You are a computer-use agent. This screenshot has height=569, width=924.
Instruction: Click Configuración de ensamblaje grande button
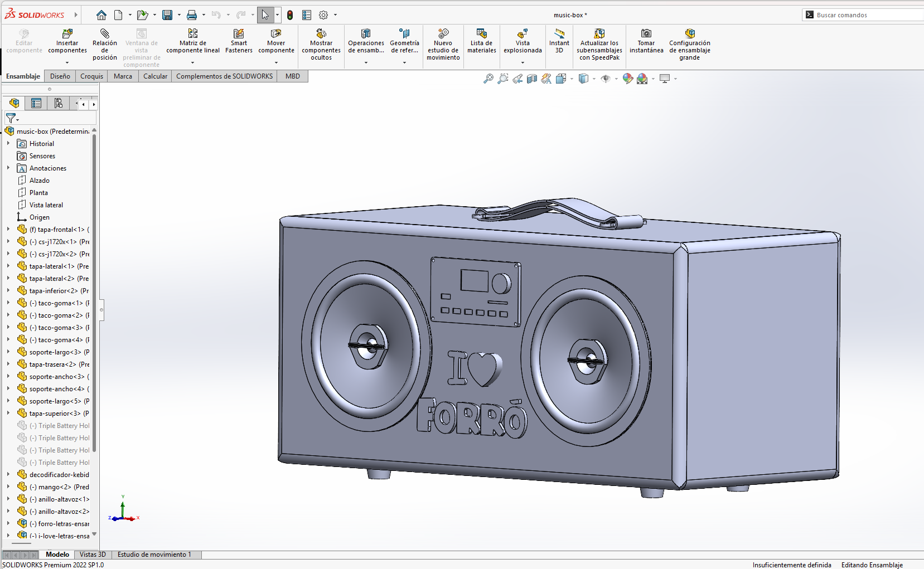[690, 34]
